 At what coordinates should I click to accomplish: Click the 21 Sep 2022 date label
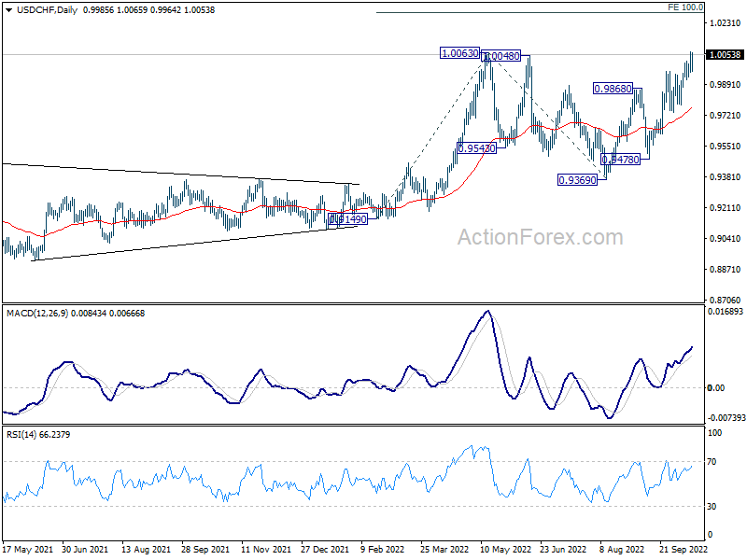click(x=684, y=550)
